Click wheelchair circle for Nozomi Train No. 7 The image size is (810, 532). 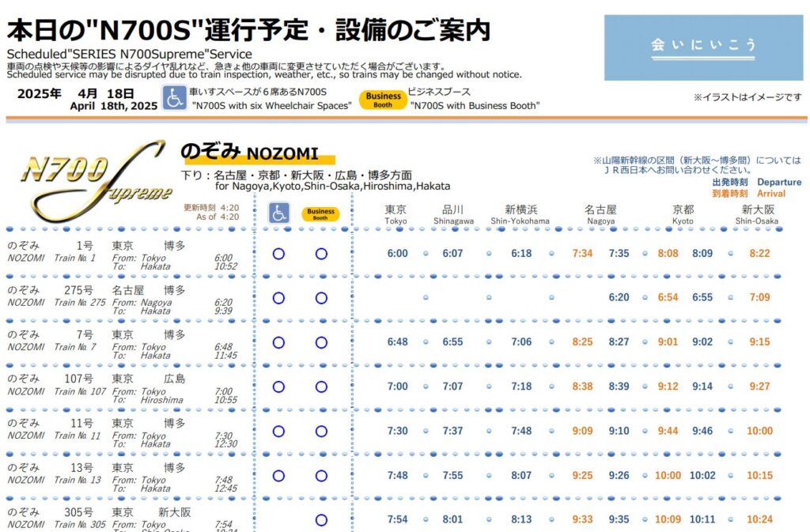pyautogui.click(x=278, y=342)
